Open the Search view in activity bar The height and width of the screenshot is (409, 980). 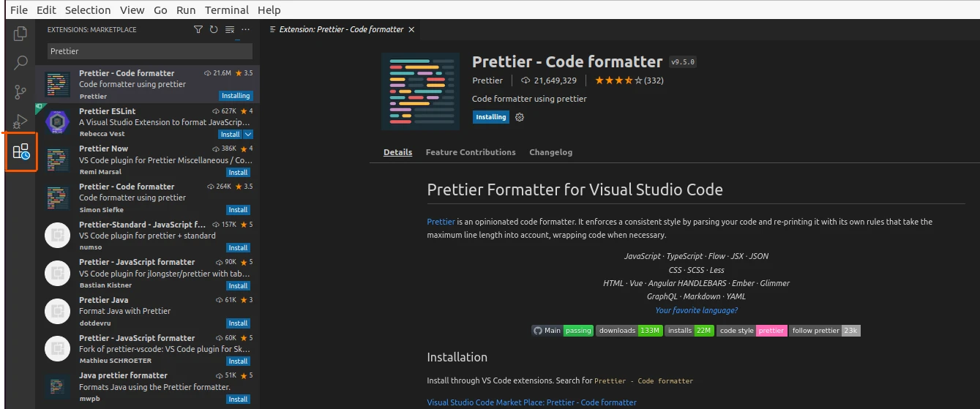(x=20, y=63)
